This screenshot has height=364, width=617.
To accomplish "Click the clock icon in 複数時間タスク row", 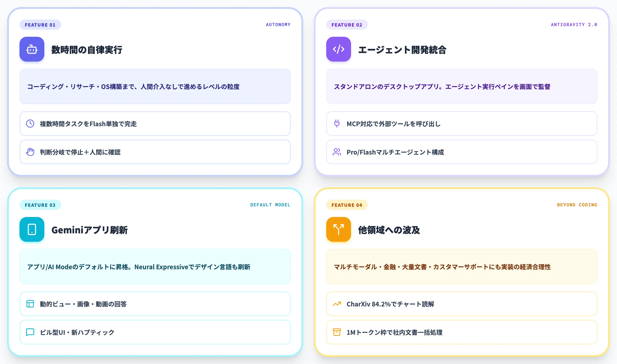I will coord(30,124).
